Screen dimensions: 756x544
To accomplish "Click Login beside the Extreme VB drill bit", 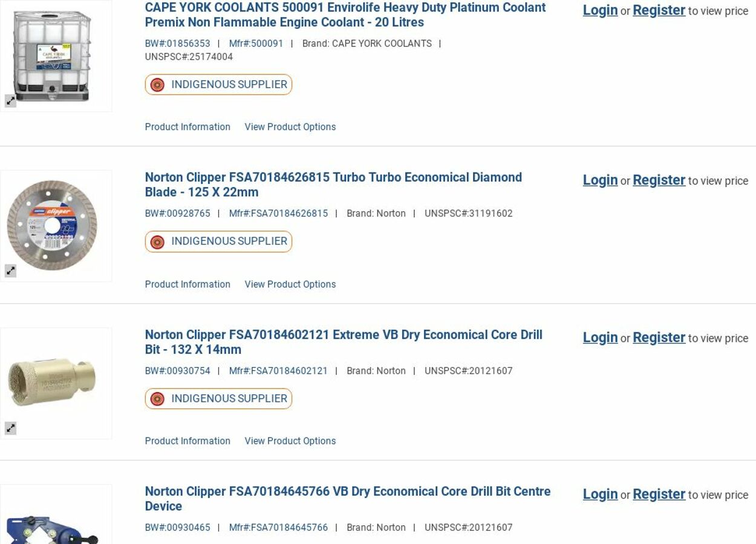I will (600, 338).
